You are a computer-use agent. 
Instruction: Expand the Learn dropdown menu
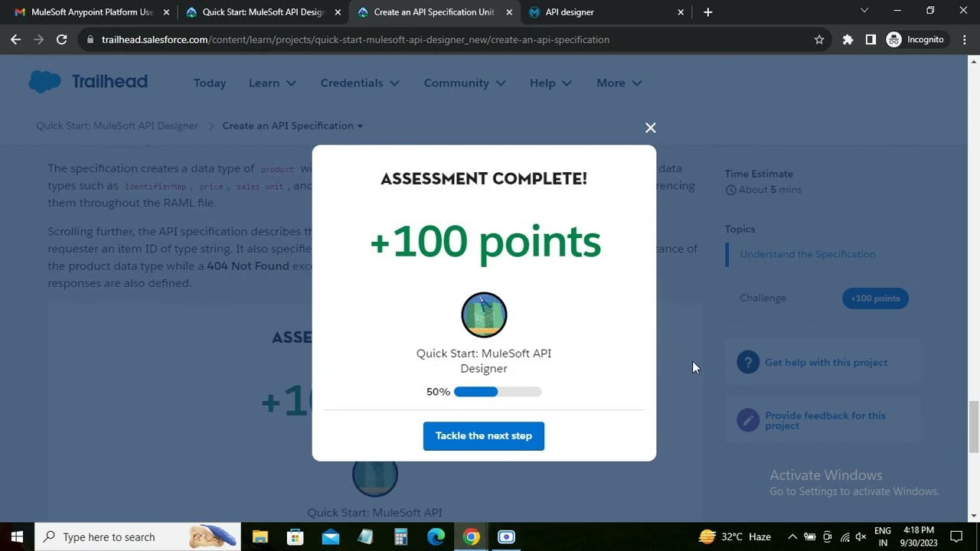[273, 83]
